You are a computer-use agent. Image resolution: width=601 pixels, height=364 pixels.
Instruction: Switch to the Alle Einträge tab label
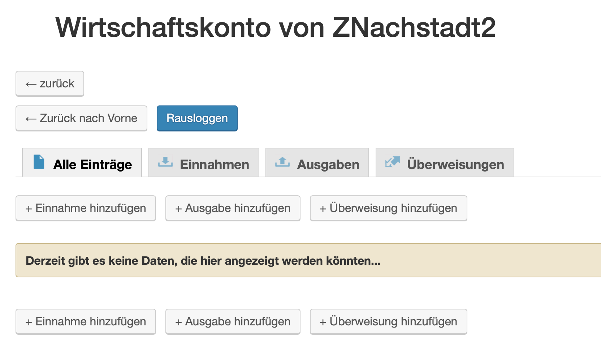click(92, 165)
